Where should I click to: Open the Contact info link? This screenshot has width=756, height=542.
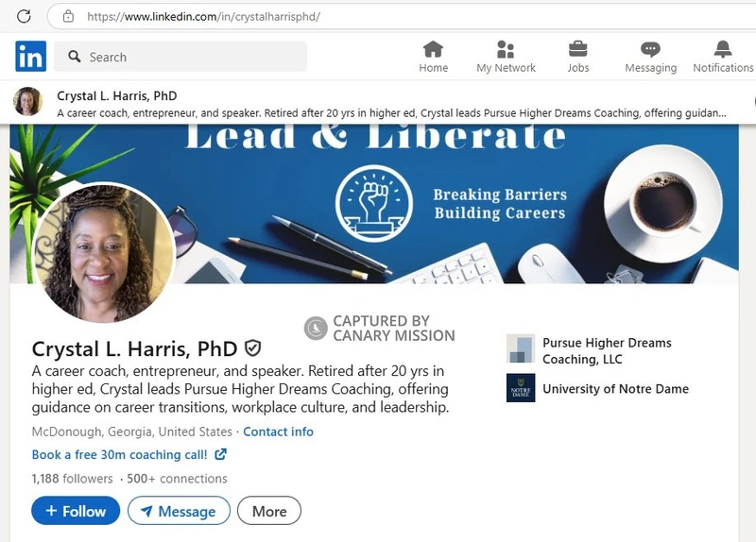pos(278,432)
